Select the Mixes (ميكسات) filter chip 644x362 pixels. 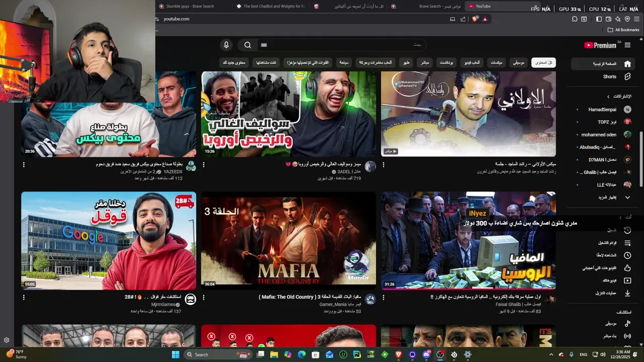496,63
